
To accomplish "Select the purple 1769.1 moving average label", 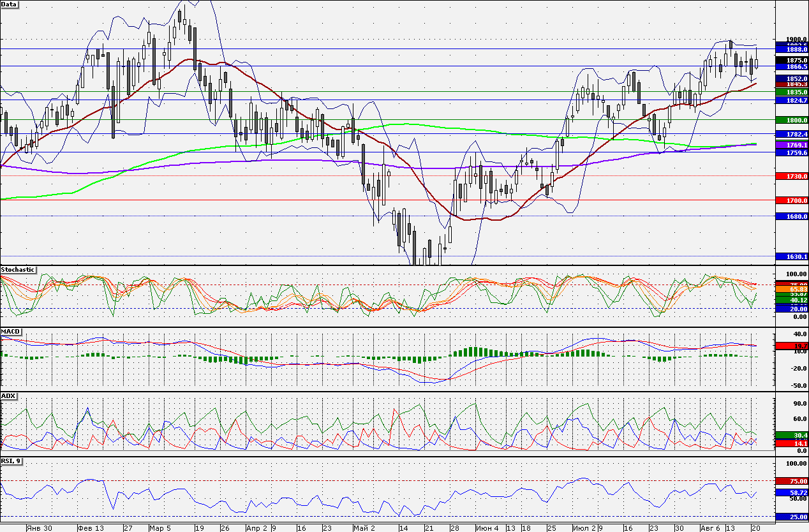I will [x=791, y=145].
